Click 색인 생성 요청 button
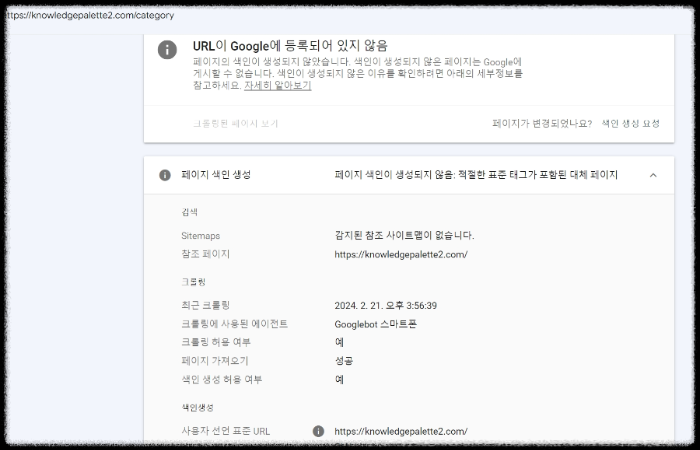700x450 pixels. click(630, 124)
